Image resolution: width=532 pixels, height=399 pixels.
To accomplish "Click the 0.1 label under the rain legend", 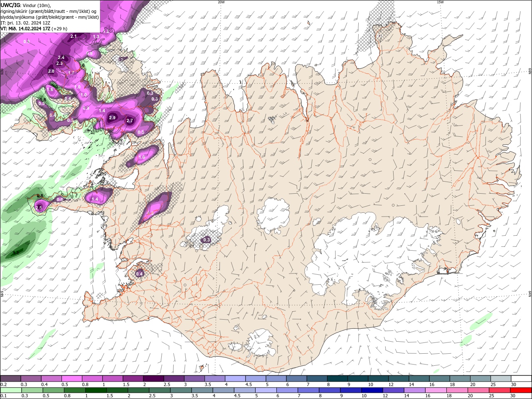I will tap(3, 396).
